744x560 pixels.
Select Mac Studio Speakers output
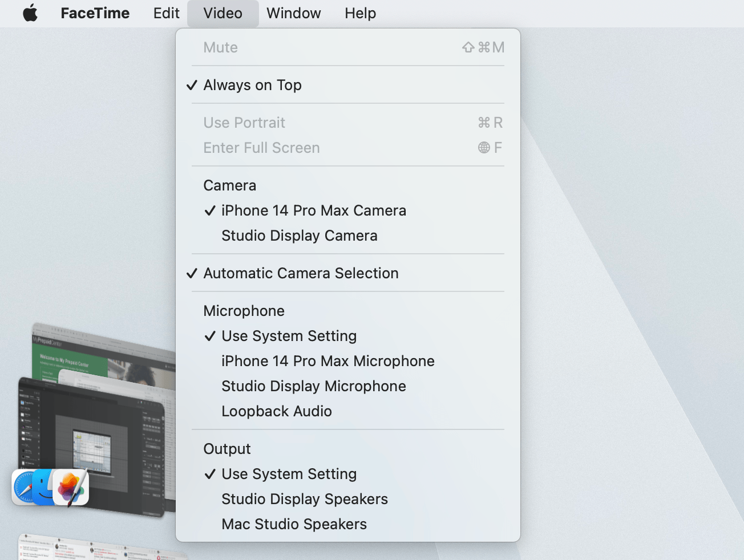(x=348, y=524)
